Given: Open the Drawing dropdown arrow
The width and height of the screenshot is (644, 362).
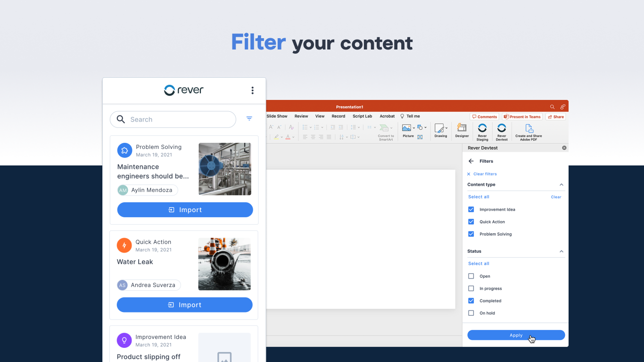Looking at the screenshot, I should click(446, 128).
